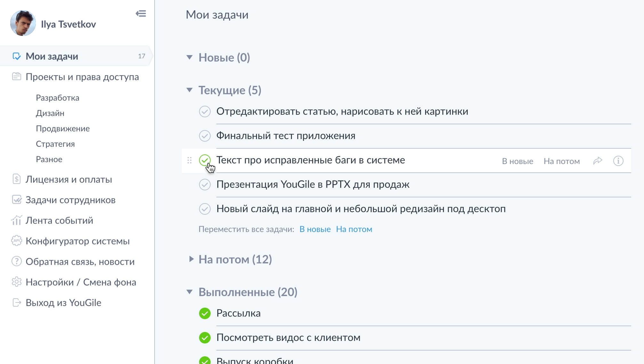This screenshot has height=364, width=644.
Task: Mark 'Финальный тест приложения' as completed
Action: (x=206, y=136)
